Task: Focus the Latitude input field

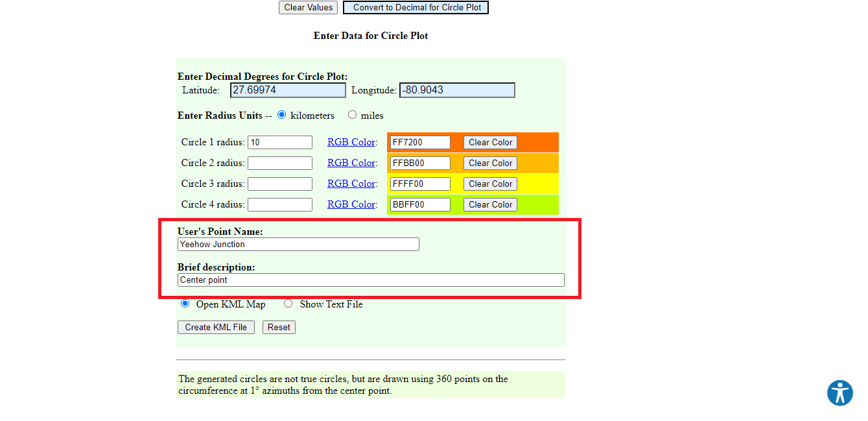Action: point(288,90)
